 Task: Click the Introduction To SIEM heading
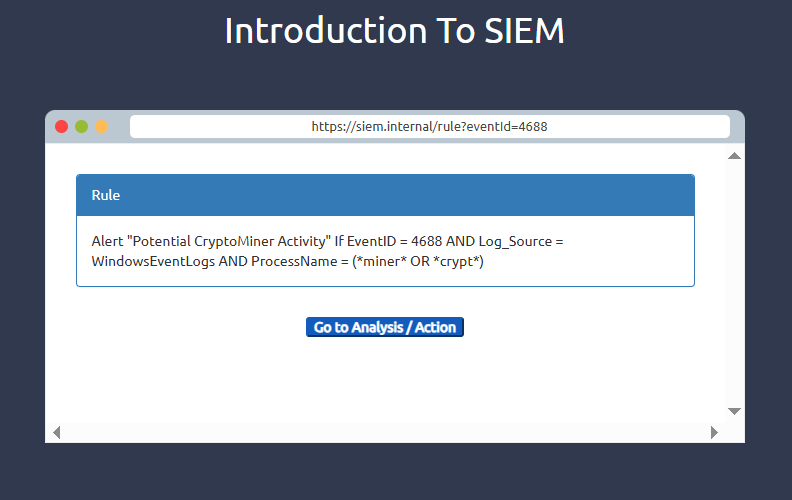tap(395, 31)
